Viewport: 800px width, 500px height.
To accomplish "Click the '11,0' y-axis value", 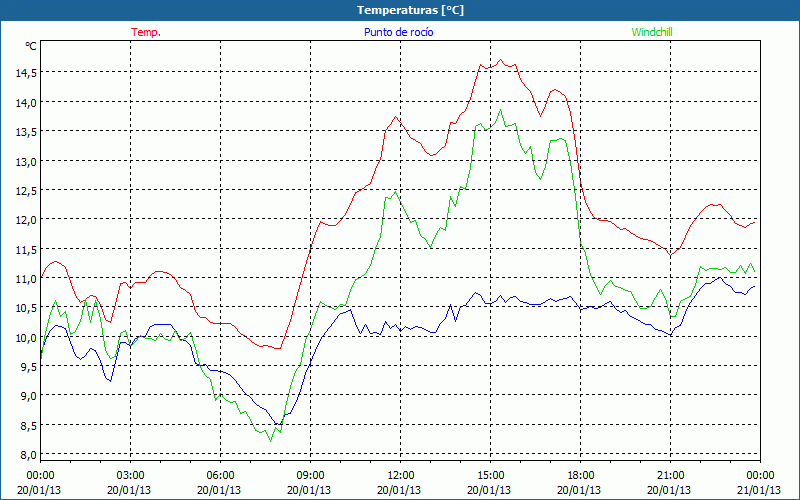I will [x=26, y=279].
